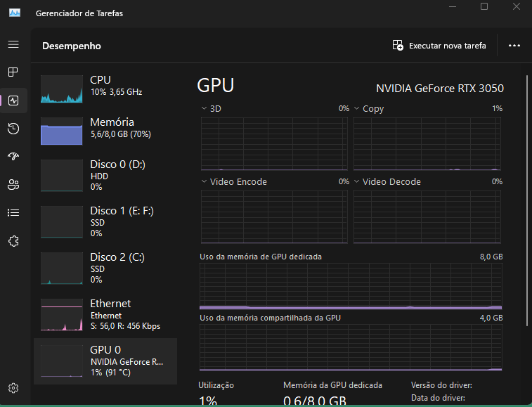Image resolution: width=532 pixels, height=407 pixels.
Task: Select the Ethernet performance entry
Action: (105, 315)
